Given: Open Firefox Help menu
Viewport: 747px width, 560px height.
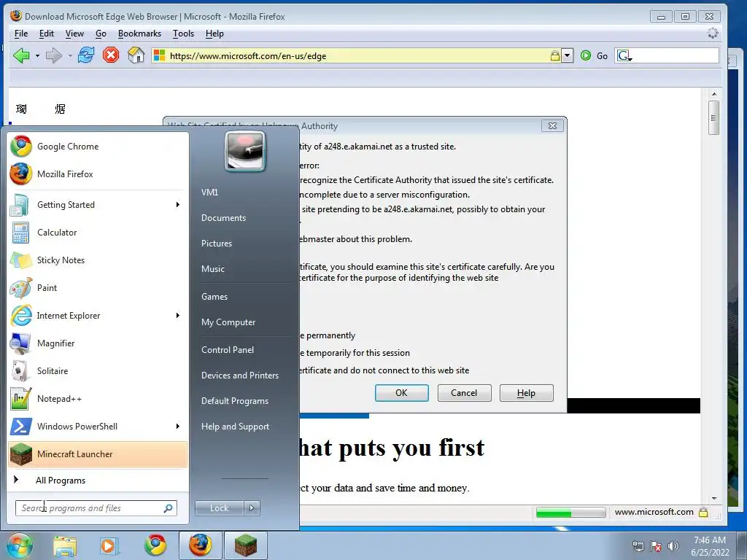Looking at the screenshot, I should [214, 34].
